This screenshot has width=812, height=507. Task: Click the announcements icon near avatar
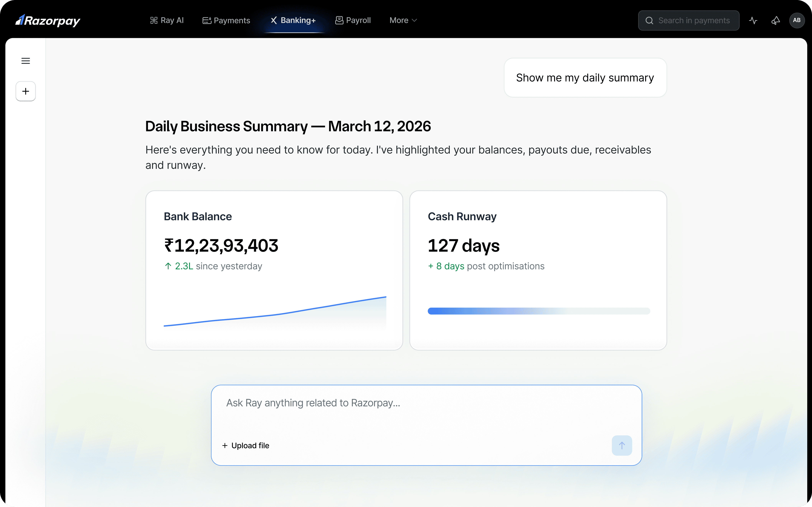point(775,21)
